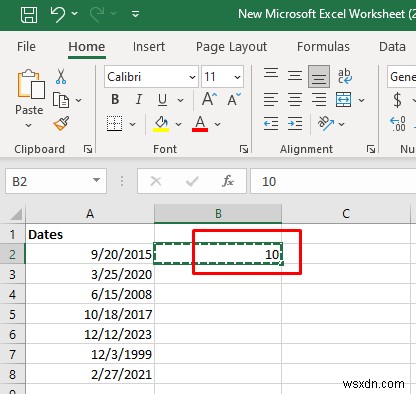Open the number format General box
The height and width of the screenshot is (394, 416).
click(401, 77)
